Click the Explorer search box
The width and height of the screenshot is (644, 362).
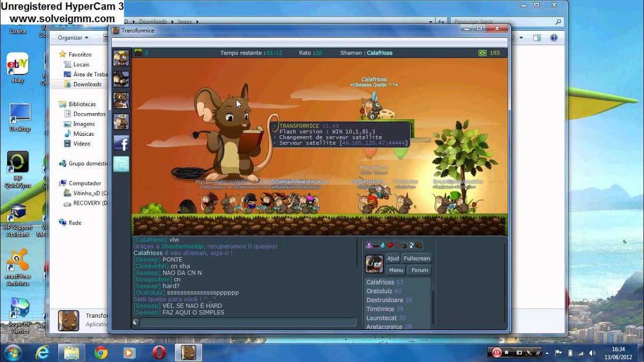[507, 22]
